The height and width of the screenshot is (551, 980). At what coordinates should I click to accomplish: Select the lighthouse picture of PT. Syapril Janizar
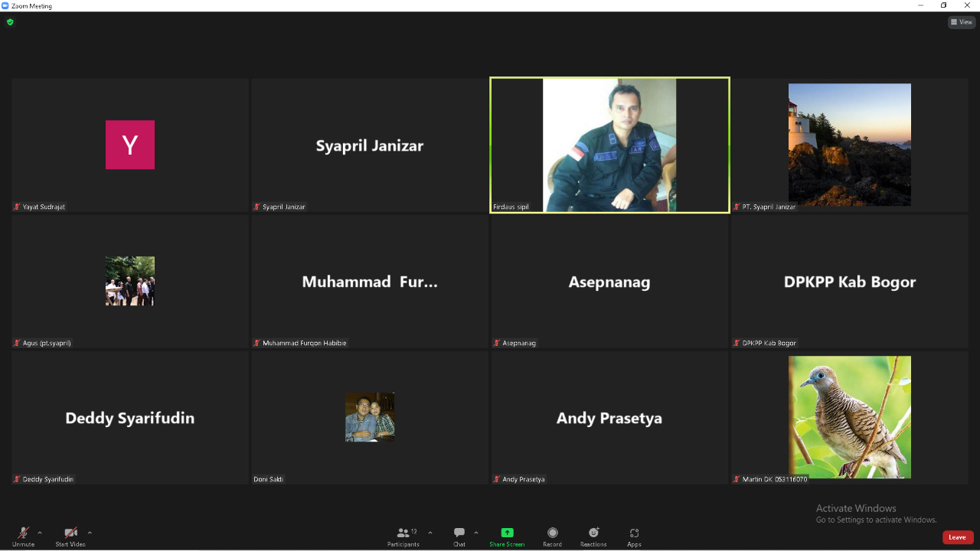coord(850,145)
